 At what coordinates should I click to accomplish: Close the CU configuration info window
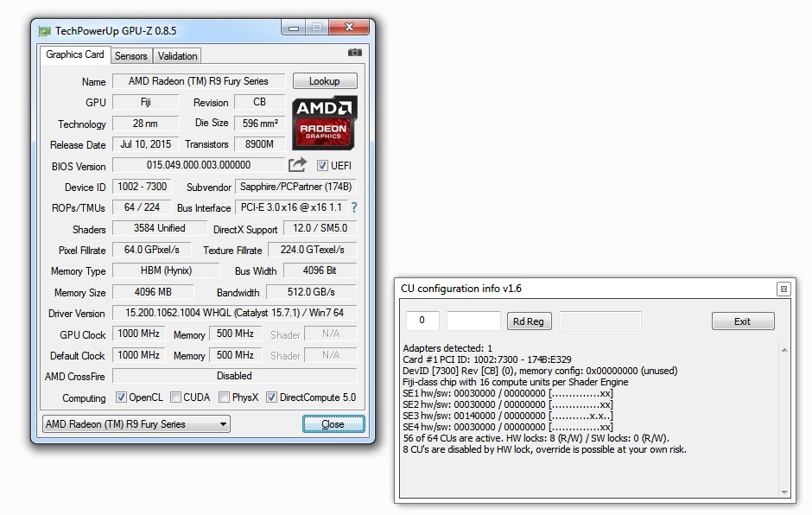coord(783,289)
